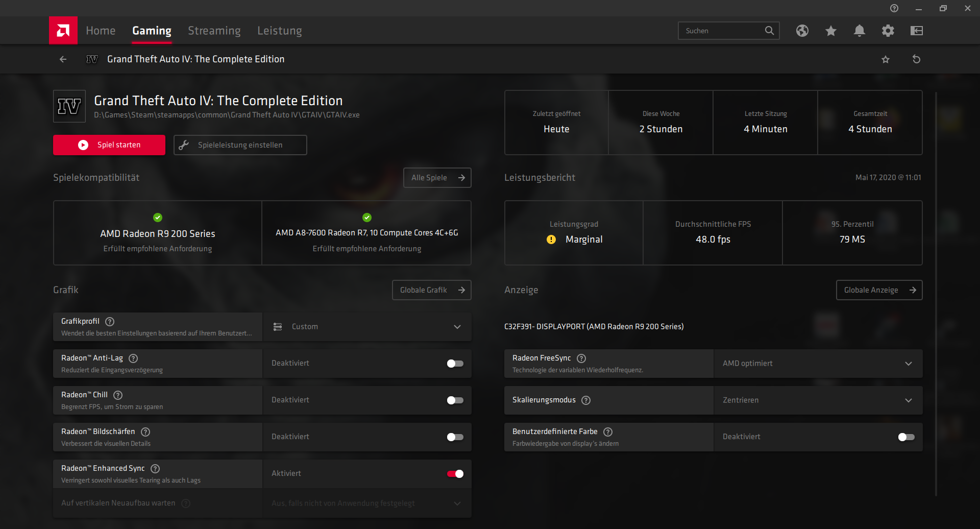Show help for Skalierungsmodus

coord(586,400)
